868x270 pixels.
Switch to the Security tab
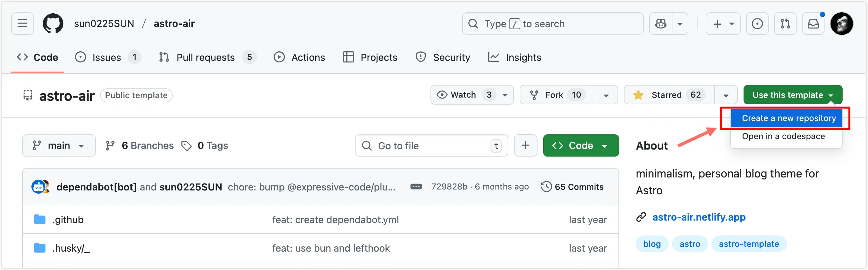click(443, 57)
